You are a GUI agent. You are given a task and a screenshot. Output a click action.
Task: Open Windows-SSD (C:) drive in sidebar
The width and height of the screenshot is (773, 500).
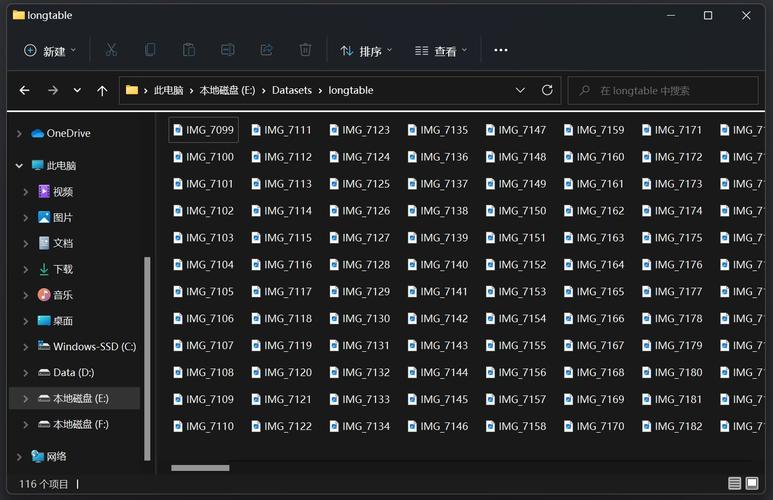87,347
